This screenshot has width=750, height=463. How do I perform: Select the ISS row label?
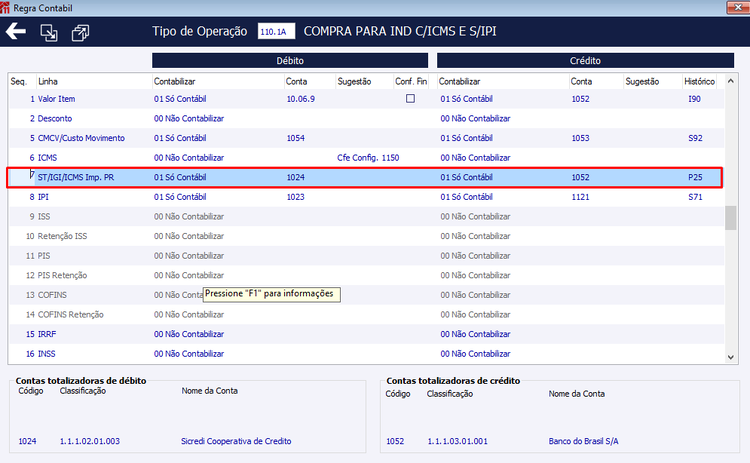[x=44, y=217]
